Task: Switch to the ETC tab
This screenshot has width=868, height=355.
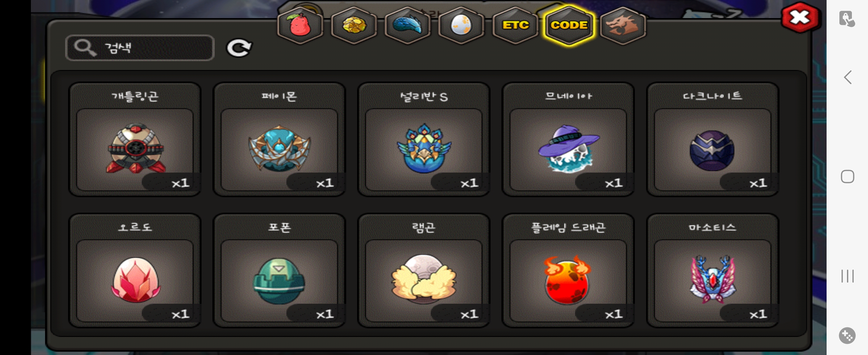Action: 515,25
